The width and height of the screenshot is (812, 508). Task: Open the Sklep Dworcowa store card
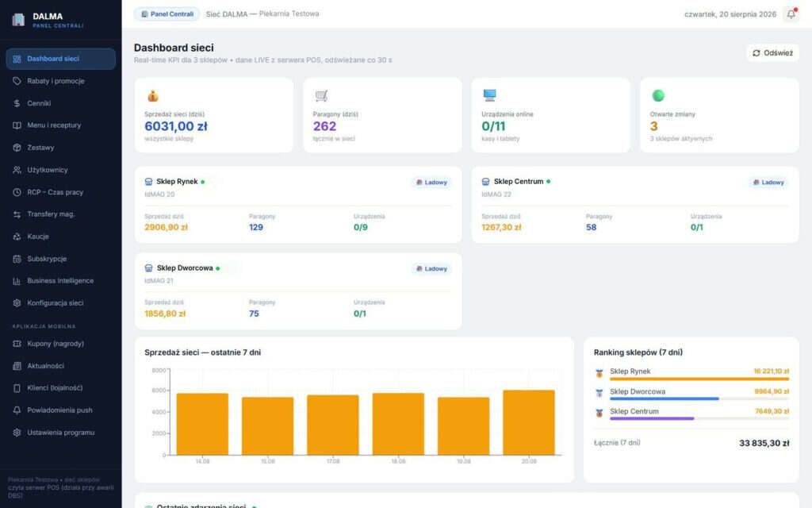pos(298,291)
